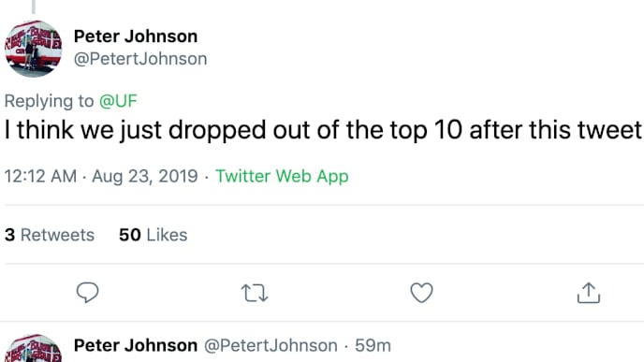
Task: Open @PetertJohnson handle under main name
Action: [140, 59]
